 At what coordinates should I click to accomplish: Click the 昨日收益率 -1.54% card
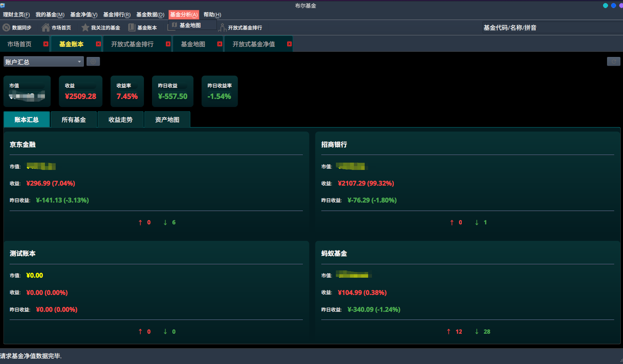[220, 91]
